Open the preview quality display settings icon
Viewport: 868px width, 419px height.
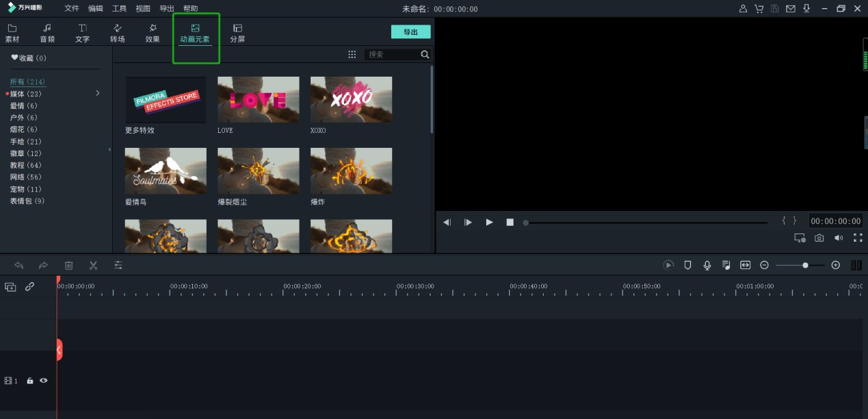[x=800, y=238]
